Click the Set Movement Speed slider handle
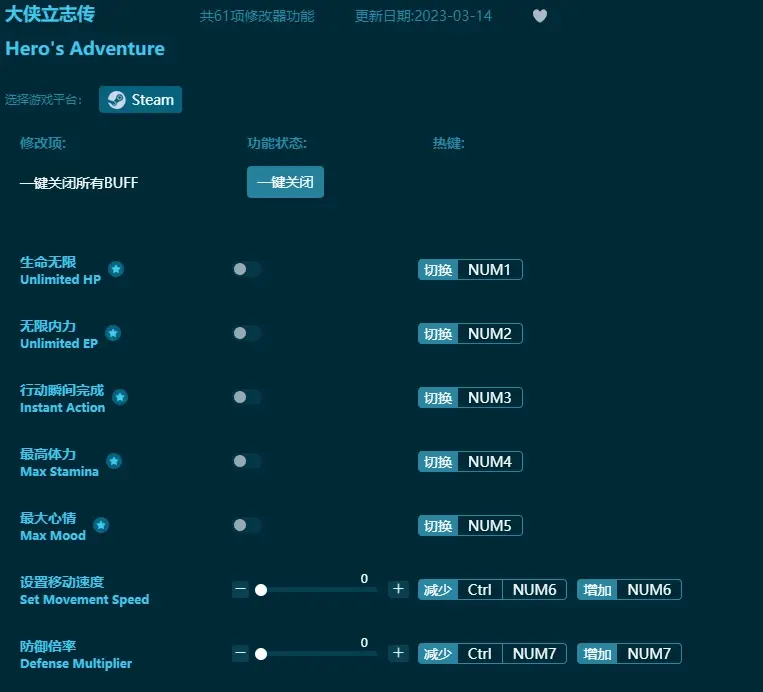The width and height of the screenshot is (763, 692). click(x=261, y=590)
